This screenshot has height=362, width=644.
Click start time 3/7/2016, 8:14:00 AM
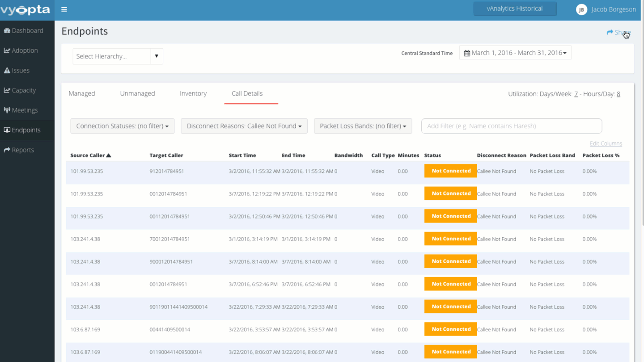pyautogui.click(x=253, y=262)
